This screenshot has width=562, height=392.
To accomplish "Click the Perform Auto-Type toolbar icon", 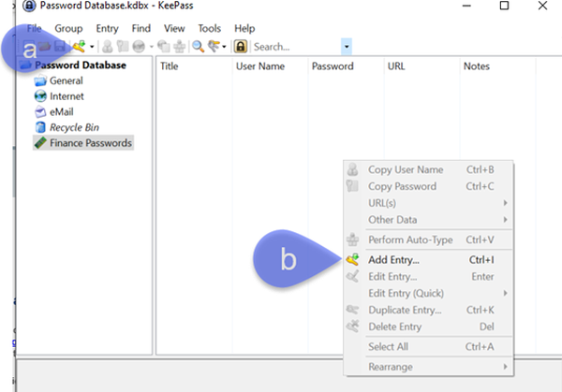I will point(179,47).
